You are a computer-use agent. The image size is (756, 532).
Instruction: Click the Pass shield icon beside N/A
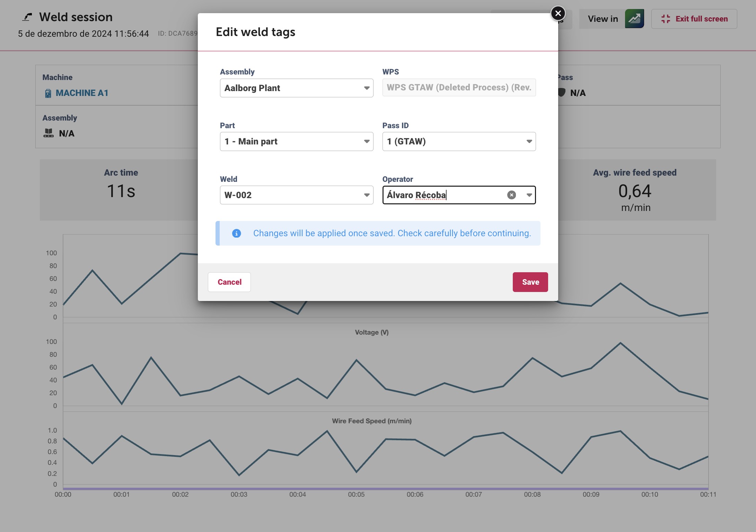[x=562, y=92]
